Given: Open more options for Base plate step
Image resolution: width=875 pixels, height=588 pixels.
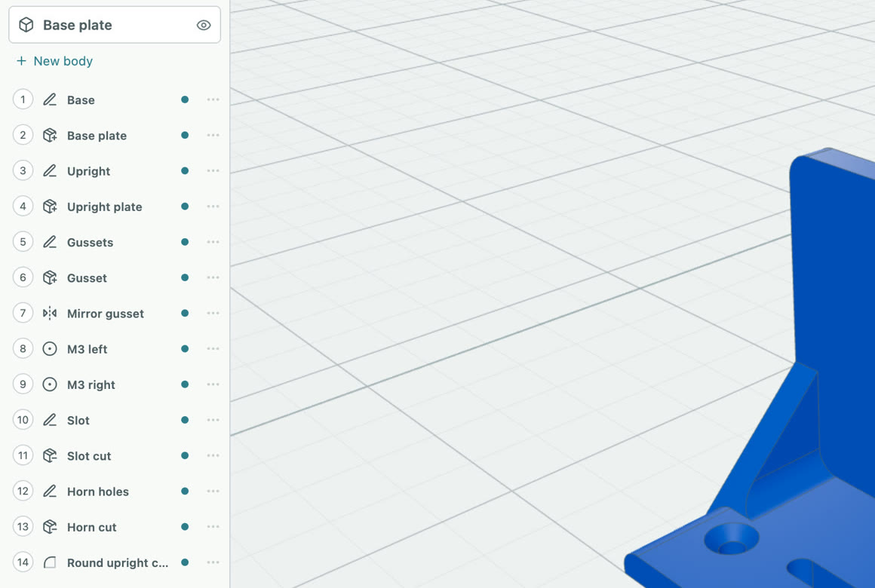Looking at the screenshot, I should tap(213, 135).
